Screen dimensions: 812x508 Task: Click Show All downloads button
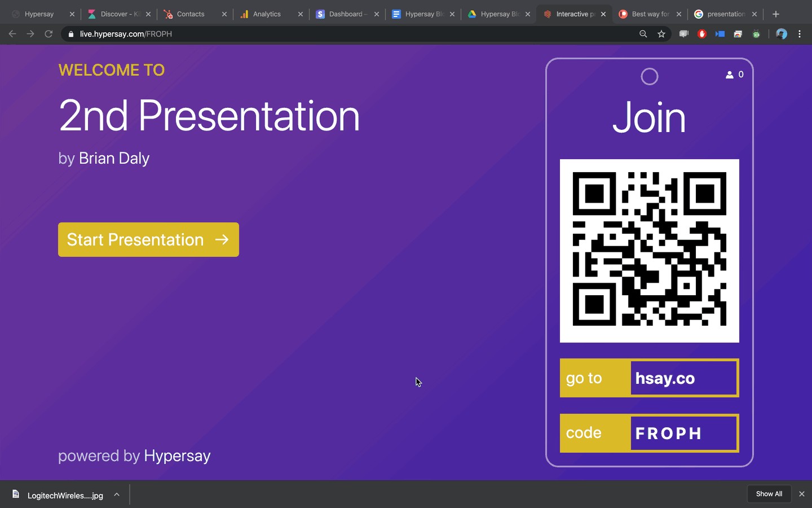[x=769, y=494]
